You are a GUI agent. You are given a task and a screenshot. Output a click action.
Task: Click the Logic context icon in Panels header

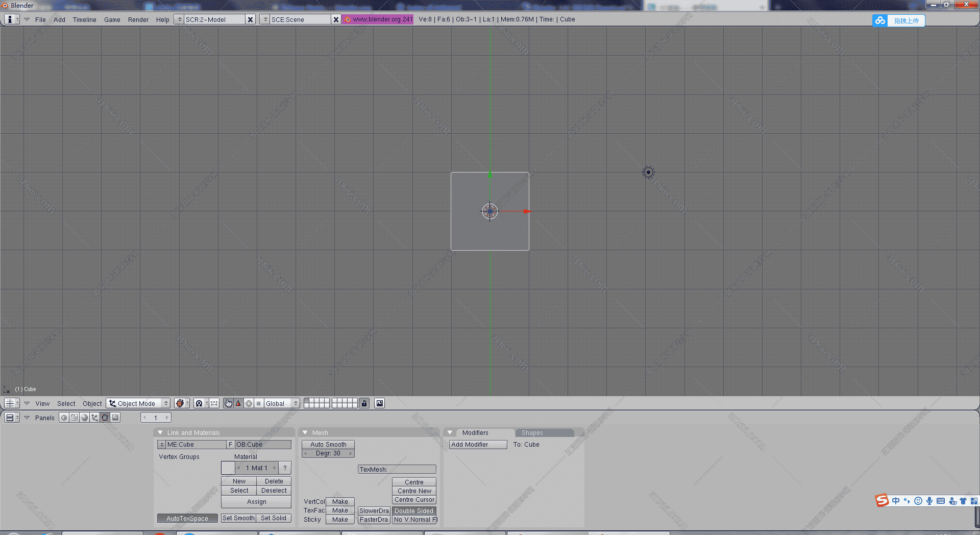(x=64, y=418)
